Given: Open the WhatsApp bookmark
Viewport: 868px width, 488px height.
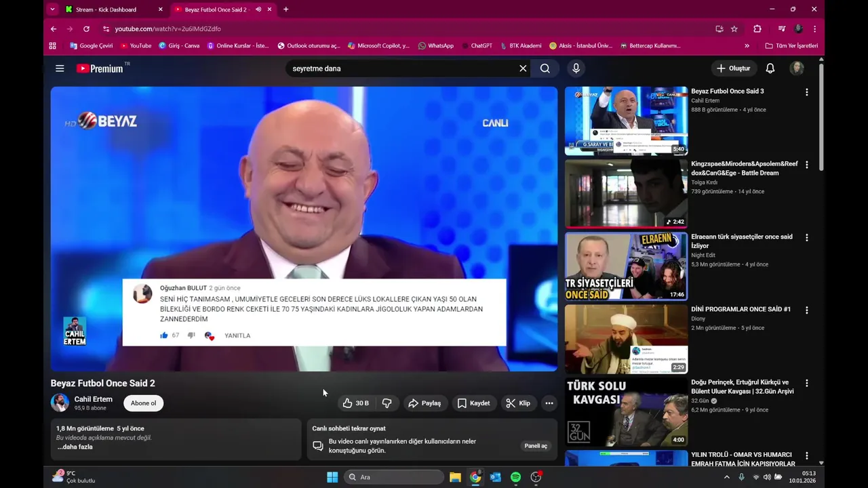Looking at the screenshot, I should [436, 46].
